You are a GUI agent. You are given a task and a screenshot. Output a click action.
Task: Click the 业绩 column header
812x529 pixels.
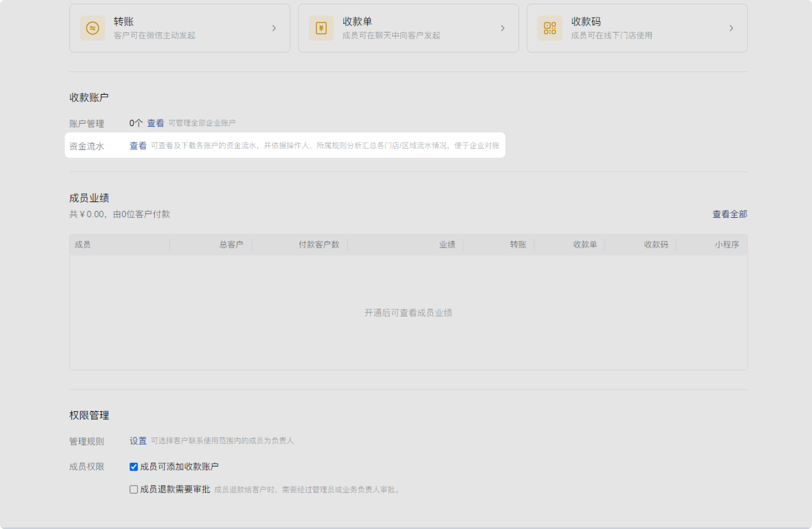447,244
